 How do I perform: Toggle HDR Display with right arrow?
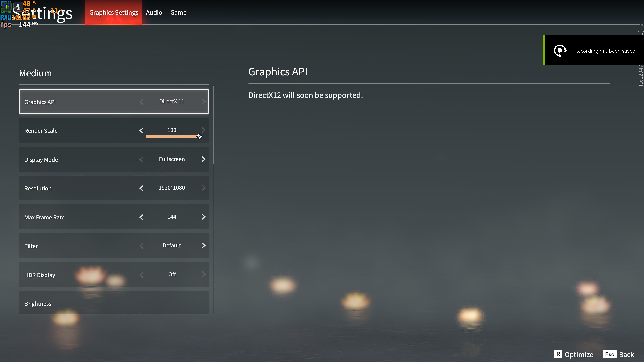click(203, 275)
